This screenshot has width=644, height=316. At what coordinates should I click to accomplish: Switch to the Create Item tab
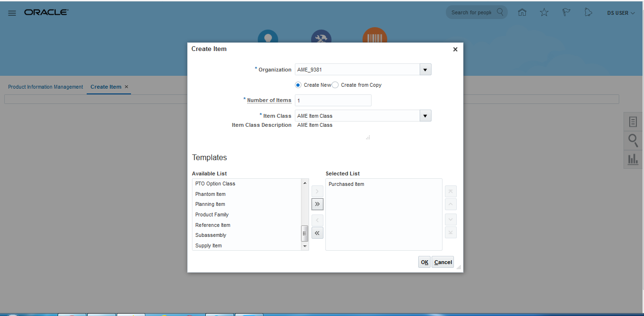[106, 87]
